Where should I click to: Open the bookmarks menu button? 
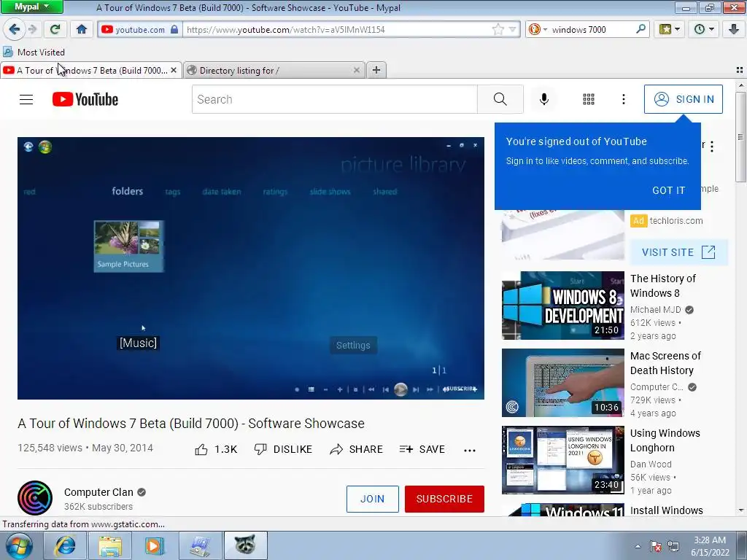(x=670, y=29)
